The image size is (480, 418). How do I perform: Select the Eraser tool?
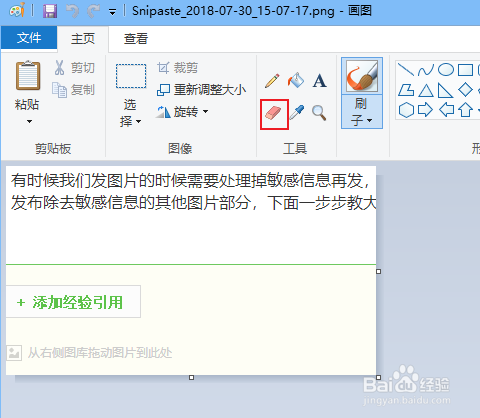[274, 114]
